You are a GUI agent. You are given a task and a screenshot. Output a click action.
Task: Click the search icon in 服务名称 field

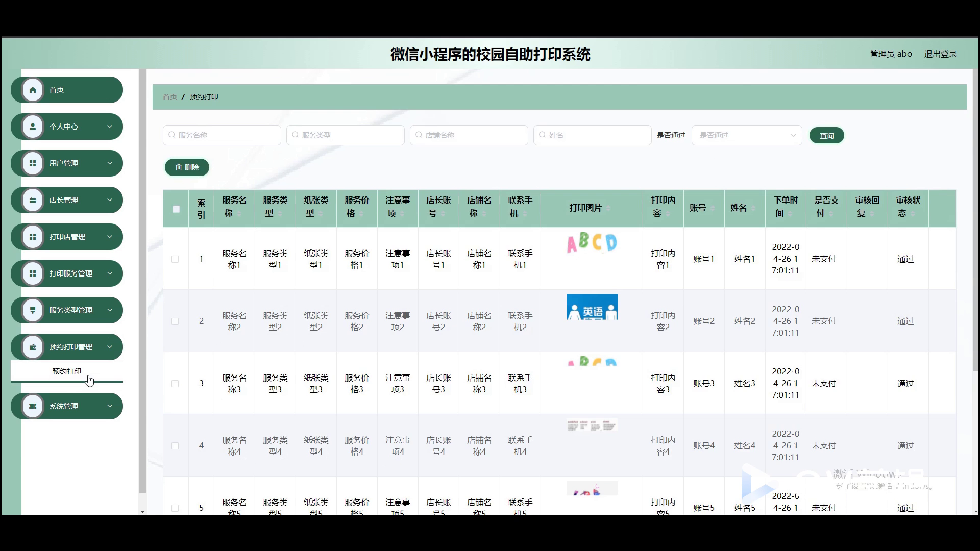[172, 135]
